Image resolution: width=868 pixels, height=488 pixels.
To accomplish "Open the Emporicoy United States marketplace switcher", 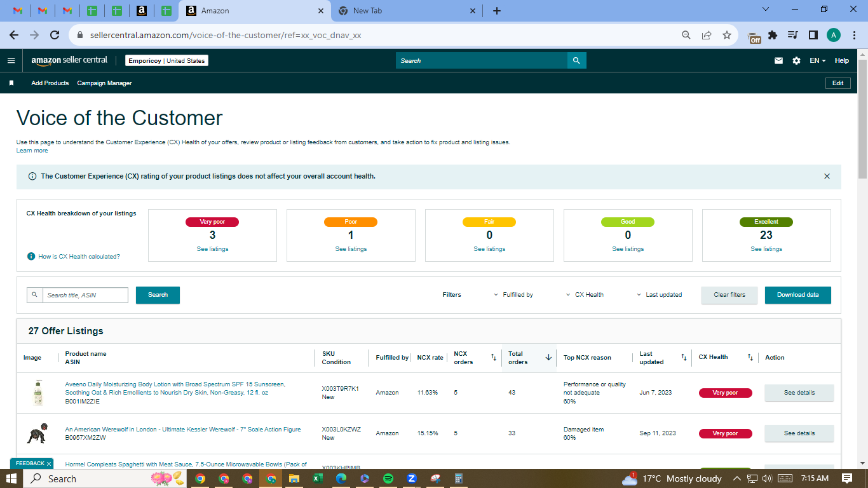I will [166, 61].
